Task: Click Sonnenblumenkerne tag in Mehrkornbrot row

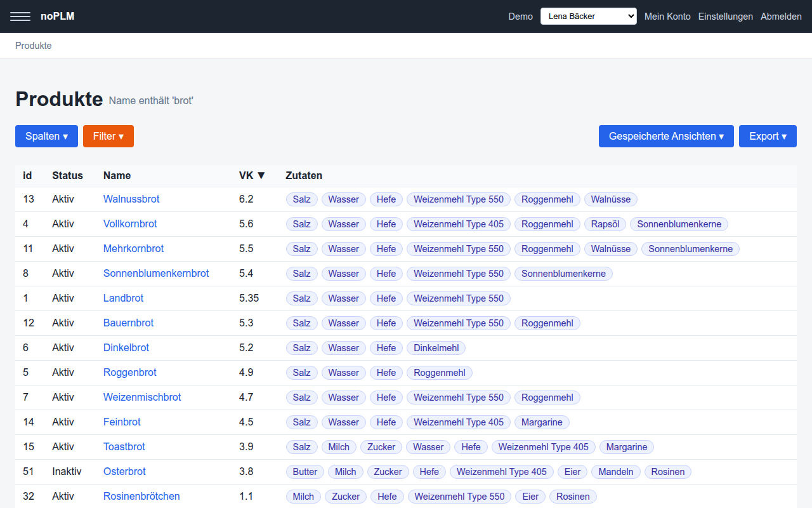Action: click(690, 249)
